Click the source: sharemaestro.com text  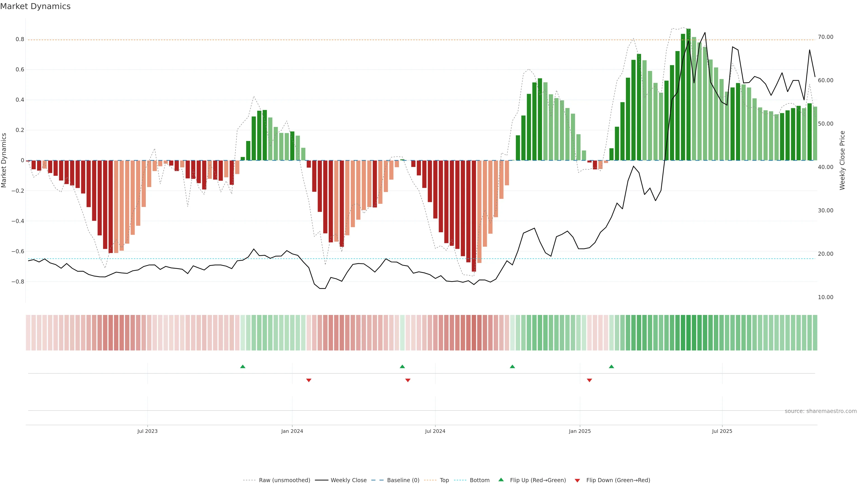click(821, 411)
